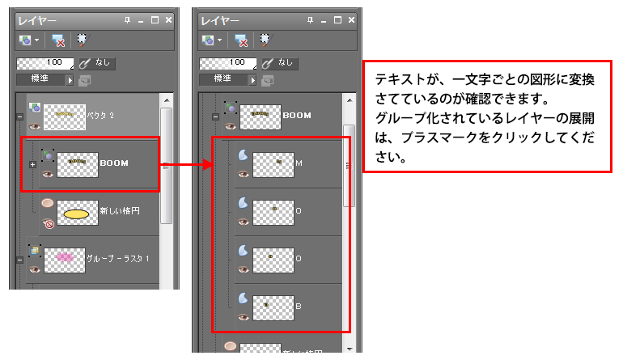Open blend mode 標準 dropdown in right panel
Image resolution: width=623 pixels, height=364 pixels.
point(227,79)
